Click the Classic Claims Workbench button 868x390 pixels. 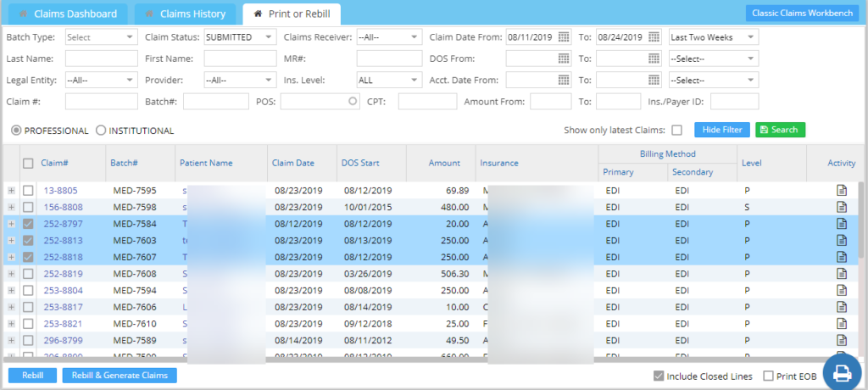(x=802, y=14)
